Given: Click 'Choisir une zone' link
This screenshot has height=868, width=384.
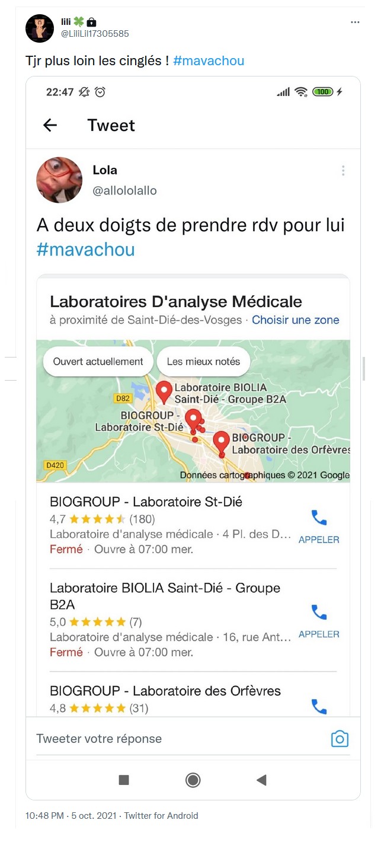Looking at the screenshot, I should [296, 320].
